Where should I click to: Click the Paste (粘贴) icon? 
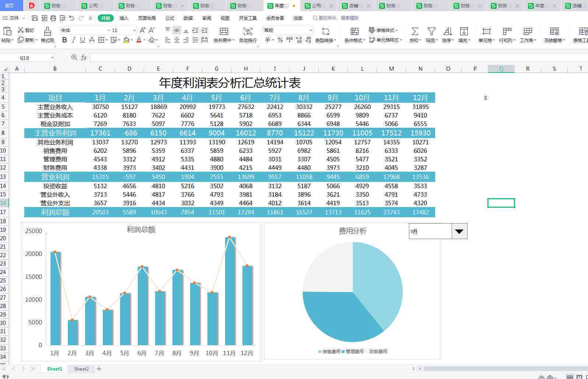[7, 32]
